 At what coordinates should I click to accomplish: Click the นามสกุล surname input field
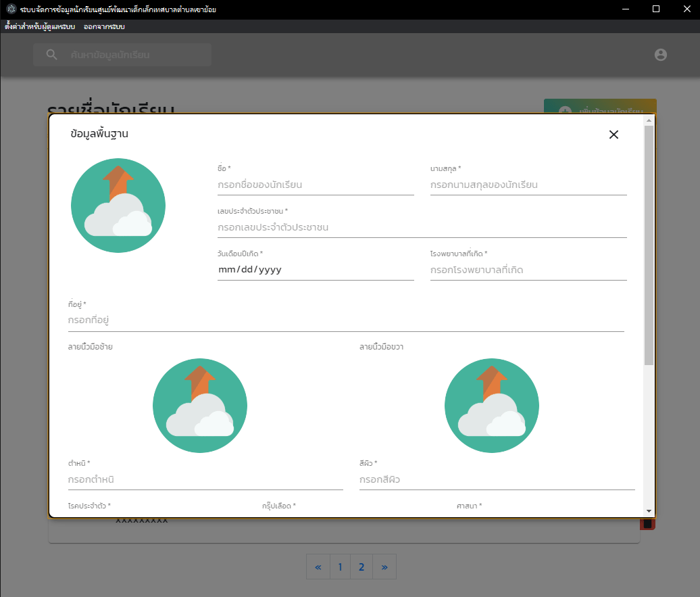coord(528,185)
